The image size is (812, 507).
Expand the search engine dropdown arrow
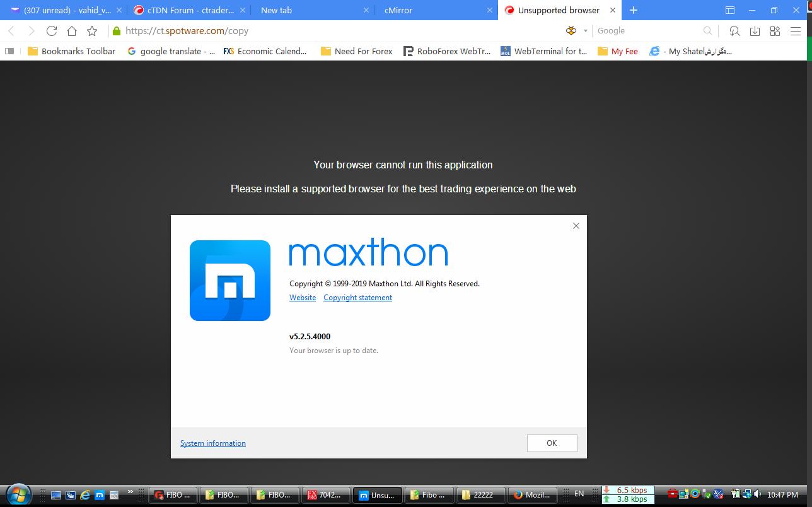[585, 31]
